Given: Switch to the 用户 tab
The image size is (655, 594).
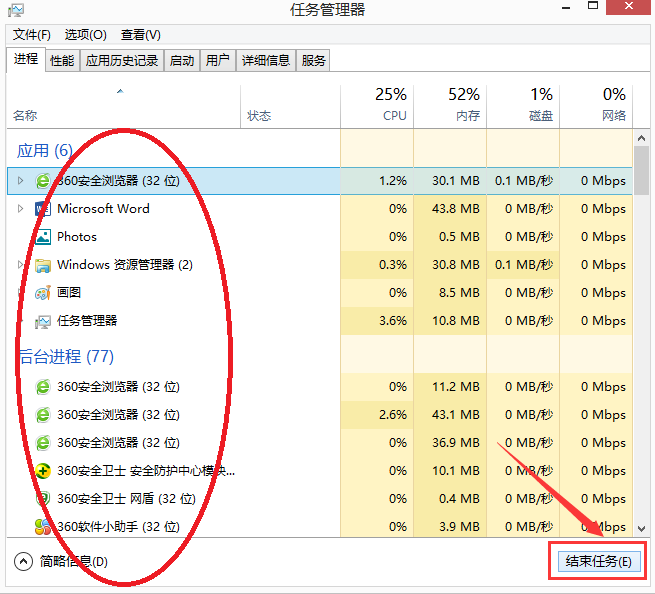Looking at the screenshot, I should [218, 61].
